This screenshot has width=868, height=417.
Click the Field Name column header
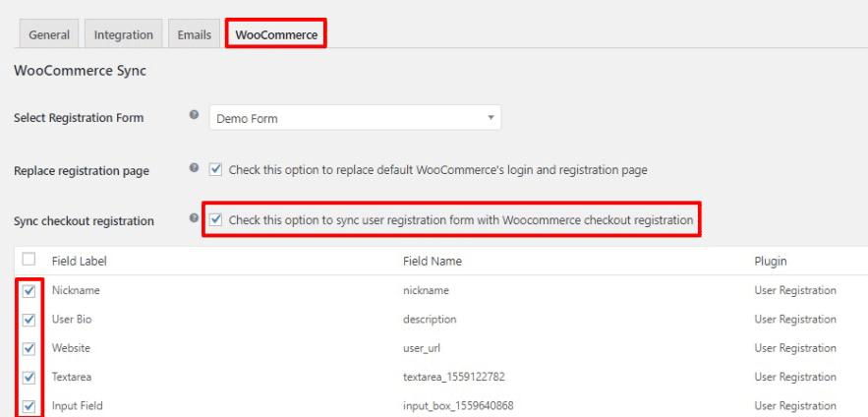pyautogui.click(x=433, y=261)
